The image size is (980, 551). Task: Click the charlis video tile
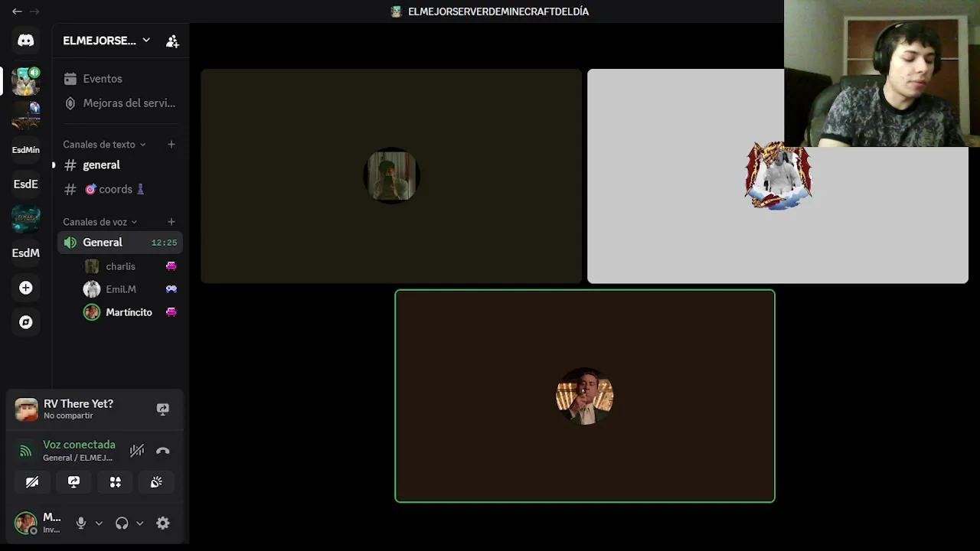pos(391,176)
